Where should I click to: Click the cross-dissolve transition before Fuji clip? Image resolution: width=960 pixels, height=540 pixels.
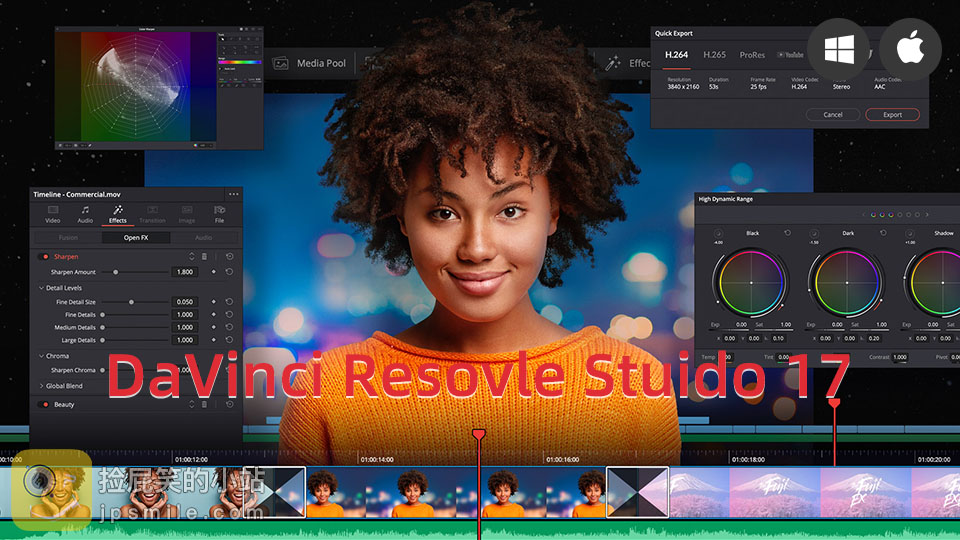[x=637, y=492]
